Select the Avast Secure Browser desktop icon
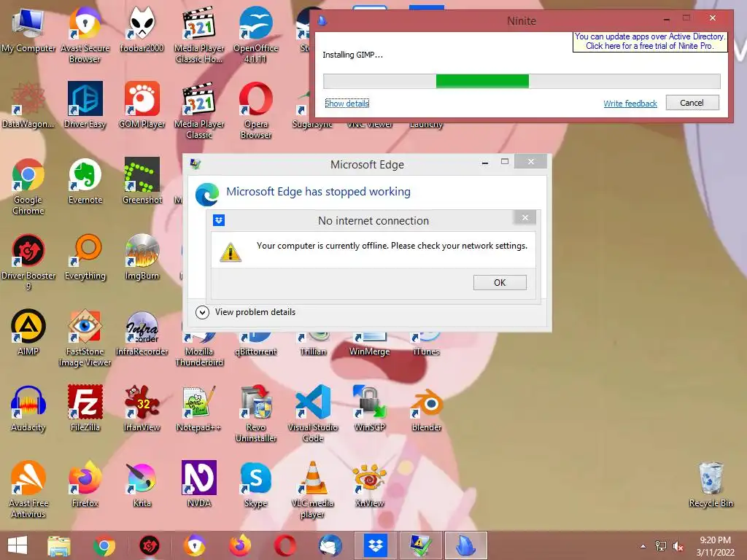This screenshot has width=747, height=560. pyautogui.click(x=85, y=35)
